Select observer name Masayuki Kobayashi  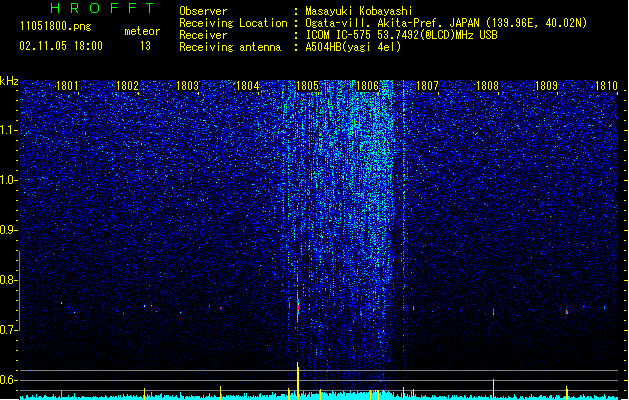coord(359,11)
